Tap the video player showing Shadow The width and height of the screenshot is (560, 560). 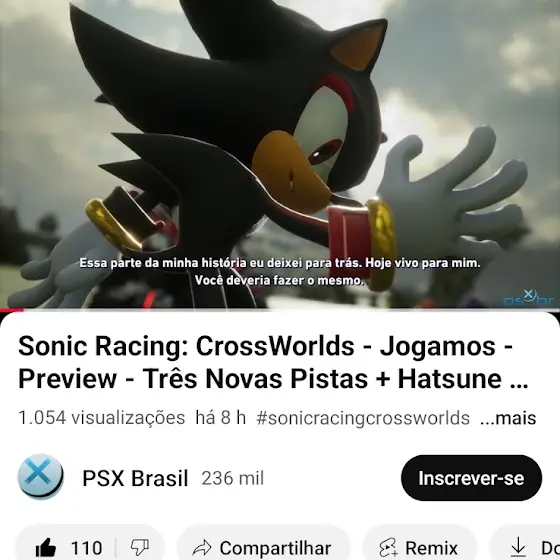click(x=280, y=154)
